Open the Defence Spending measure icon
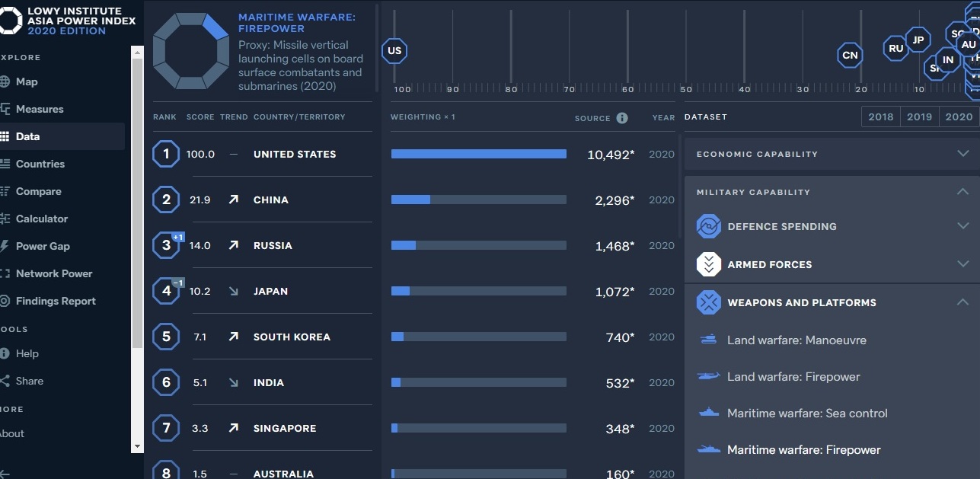 708,226
